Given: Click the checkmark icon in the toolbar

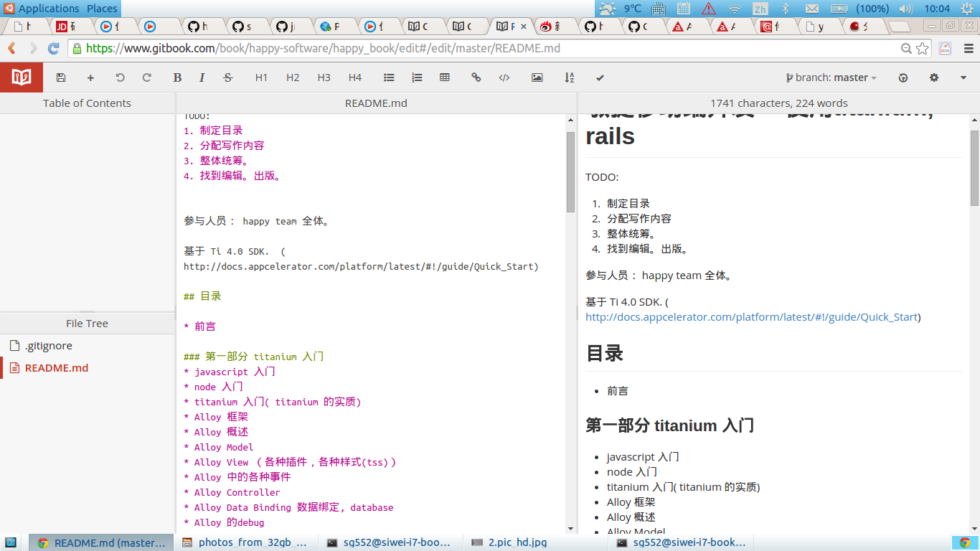Looking at the screenshot, I should click(600, 77).
